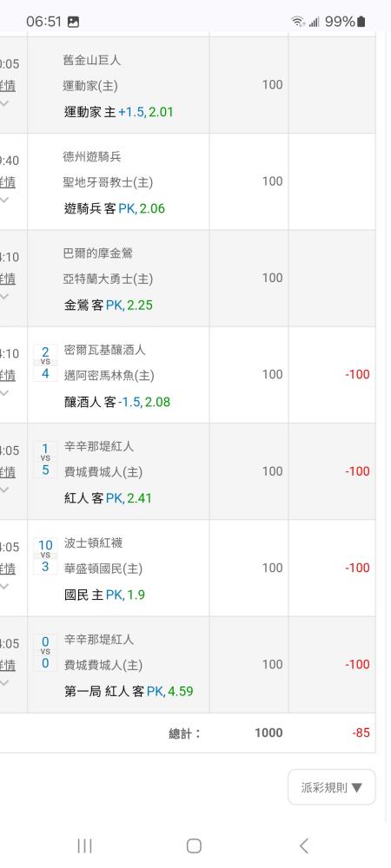Expand the chevron under the 釀酒人 row details
391x868 pixels.
(4, 393)
